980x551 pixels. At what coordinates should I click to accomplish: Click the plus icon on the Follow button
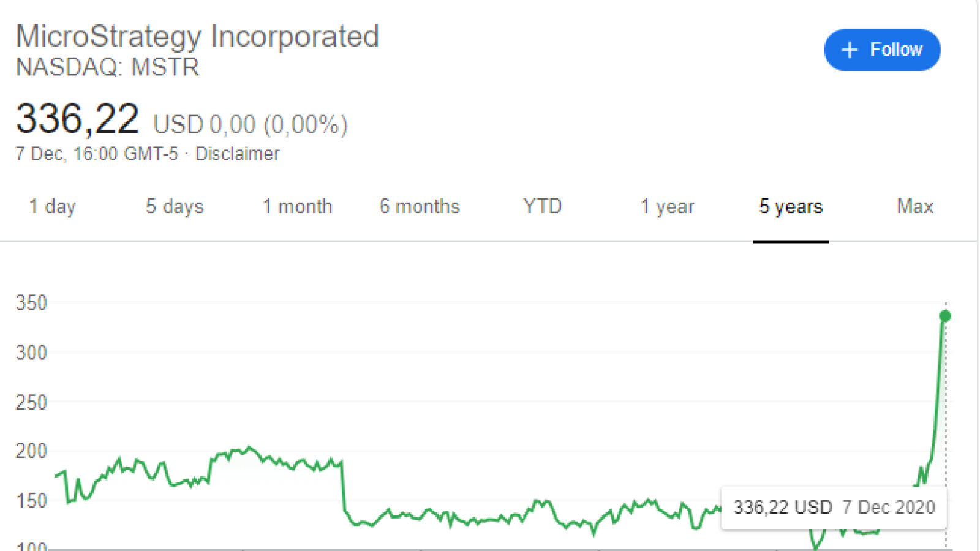[850, 50]
